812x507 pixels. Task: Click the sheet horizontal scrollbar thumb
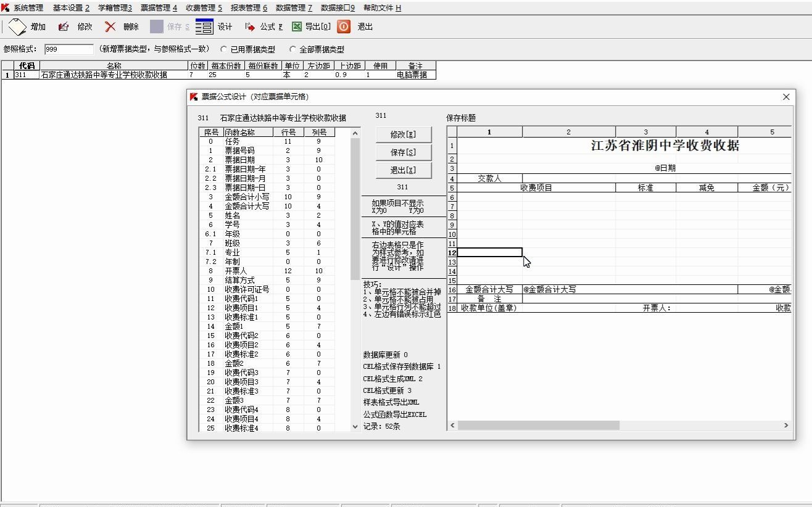538,425
